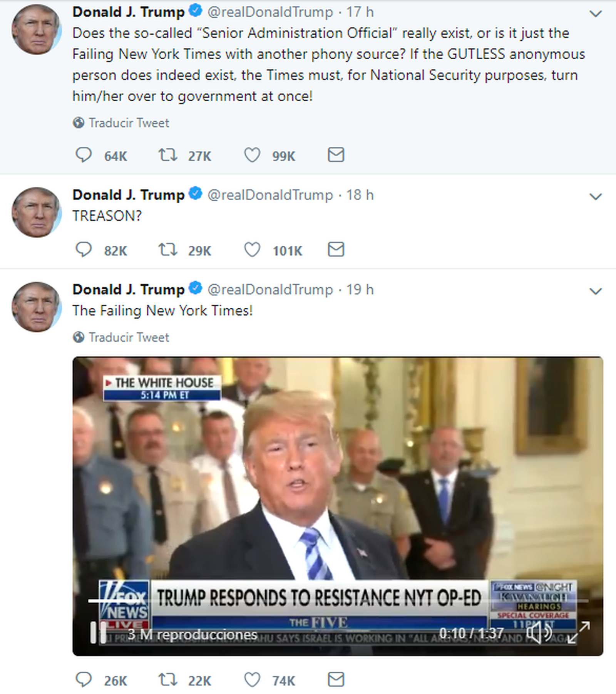
Task: Send the 17 h tweet via direct message
Action: coord(336,155)
